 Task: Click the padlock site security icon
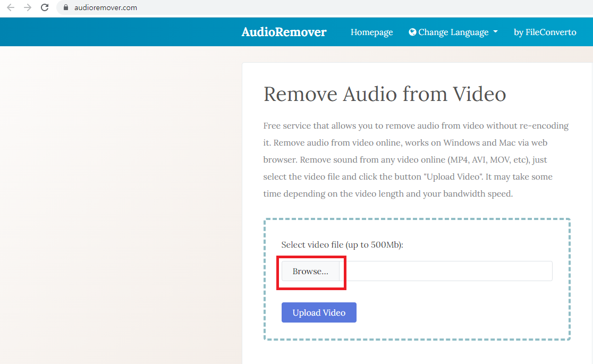tap(66, 7)
